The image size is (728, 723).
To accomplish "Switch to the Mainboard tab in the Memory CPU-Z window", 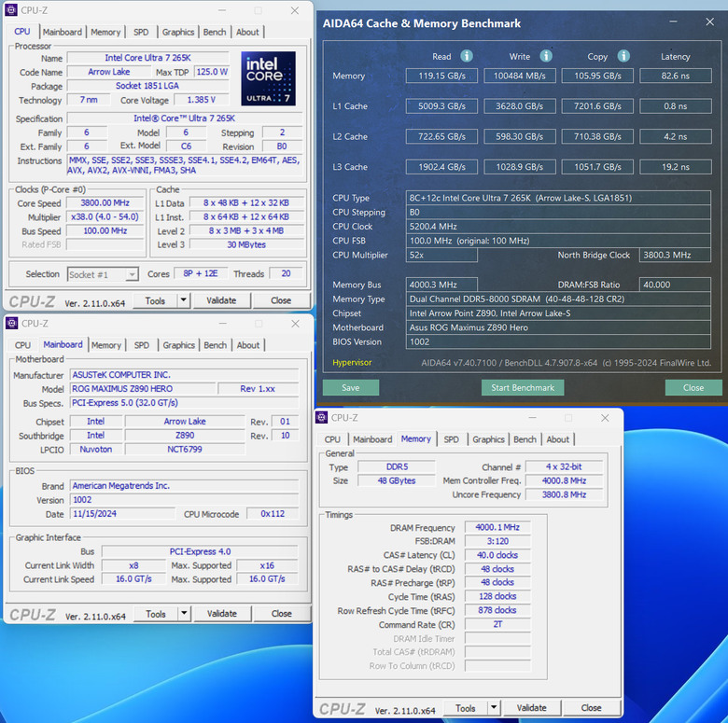I will (372, 439).
